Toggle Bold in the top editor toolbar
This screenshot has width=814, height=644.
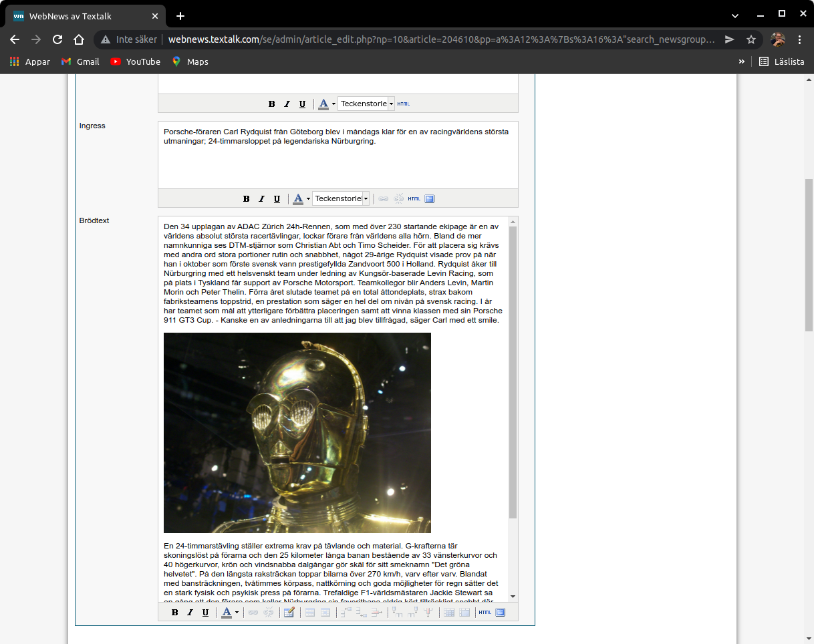coord(272,104)
